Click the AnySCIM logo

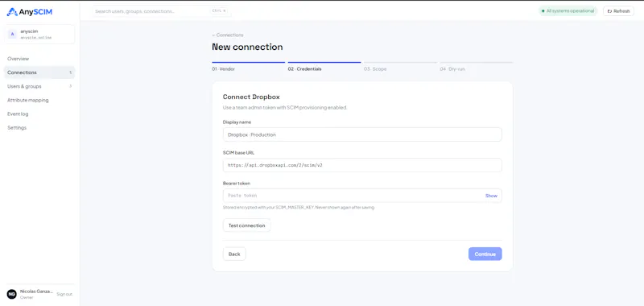pyautogui.click(x=30, y=12)
